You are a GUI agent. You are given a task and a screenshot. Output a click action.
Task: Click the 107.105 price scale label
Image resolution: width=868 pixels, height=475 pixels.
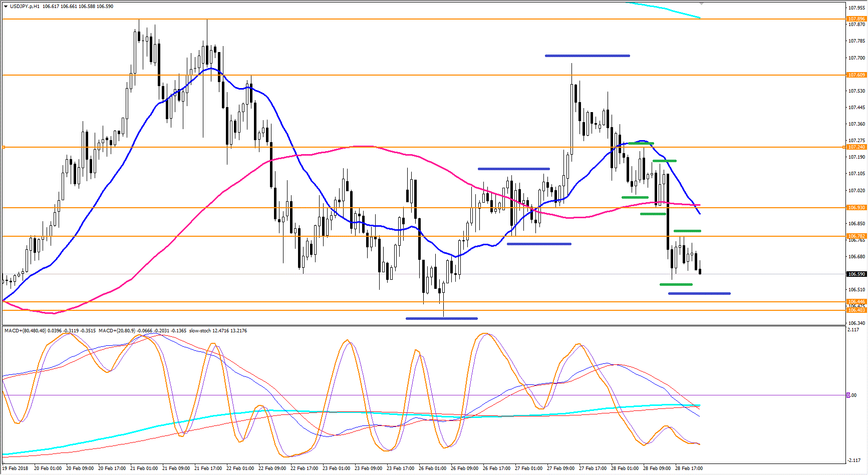tap(856, 174)
